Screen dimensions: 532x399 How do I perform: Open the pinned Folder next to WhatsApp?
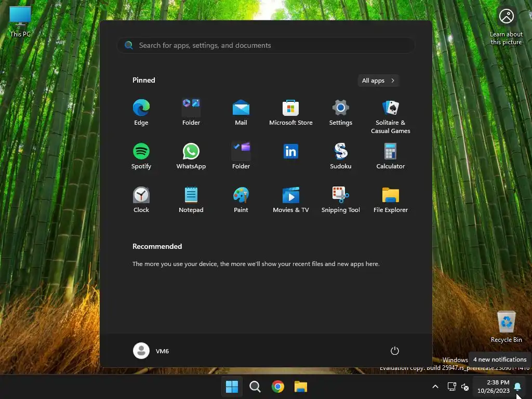click(241, 156)
